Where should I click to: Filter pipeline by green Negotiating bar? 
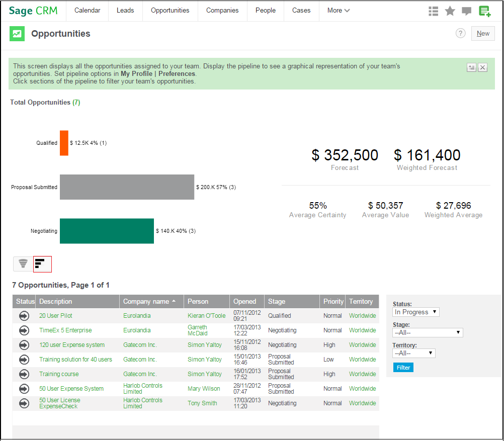pyautogui.click(x=107, y=231)
